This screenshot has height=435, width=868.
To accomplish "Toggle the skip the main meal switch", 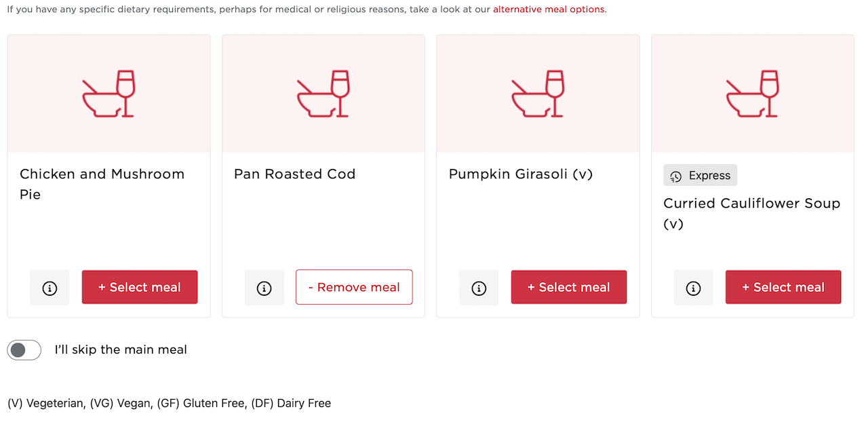I will click(x=24, y=350).
